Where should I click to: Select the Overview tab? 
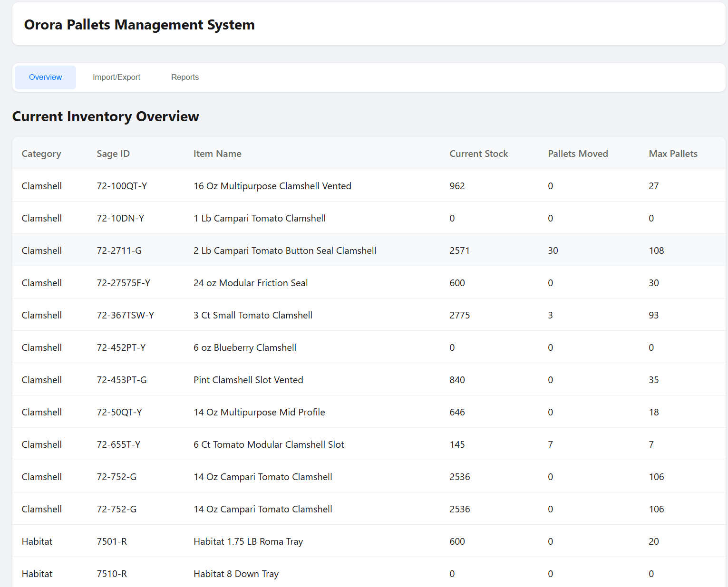pos(45,77)
